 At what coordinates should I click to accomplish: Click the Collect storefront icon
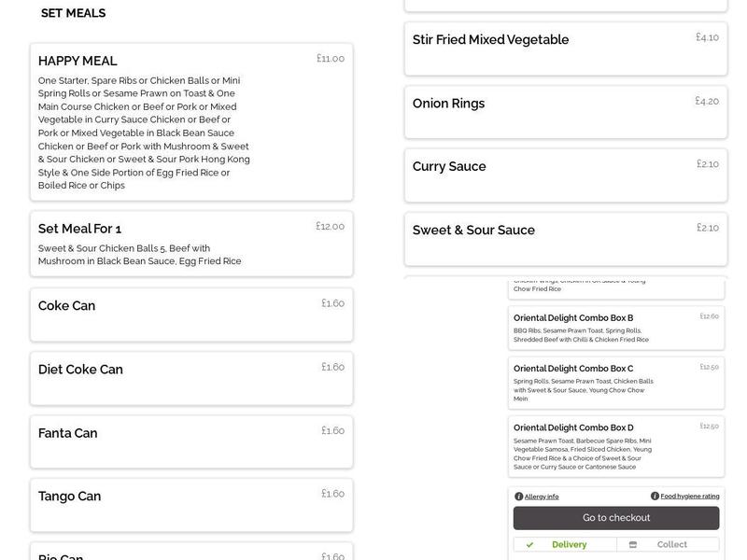[x=633, y=544]
